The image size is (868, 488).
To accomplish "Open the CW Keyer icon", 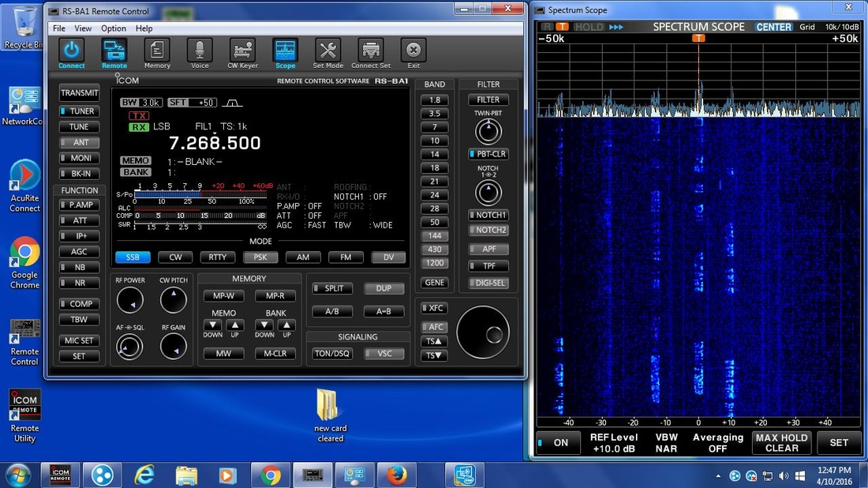I will tap(242, 53).
